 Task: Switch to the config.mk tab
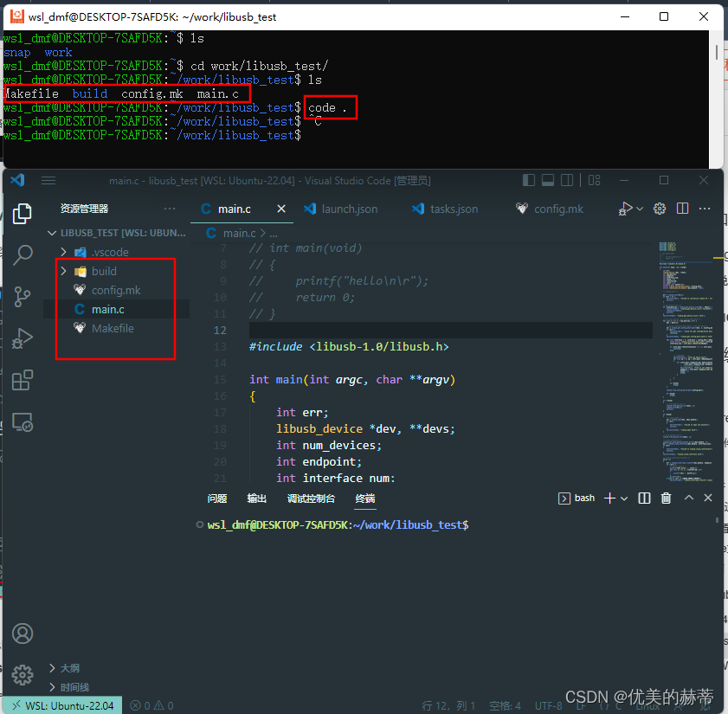[550, 209]
